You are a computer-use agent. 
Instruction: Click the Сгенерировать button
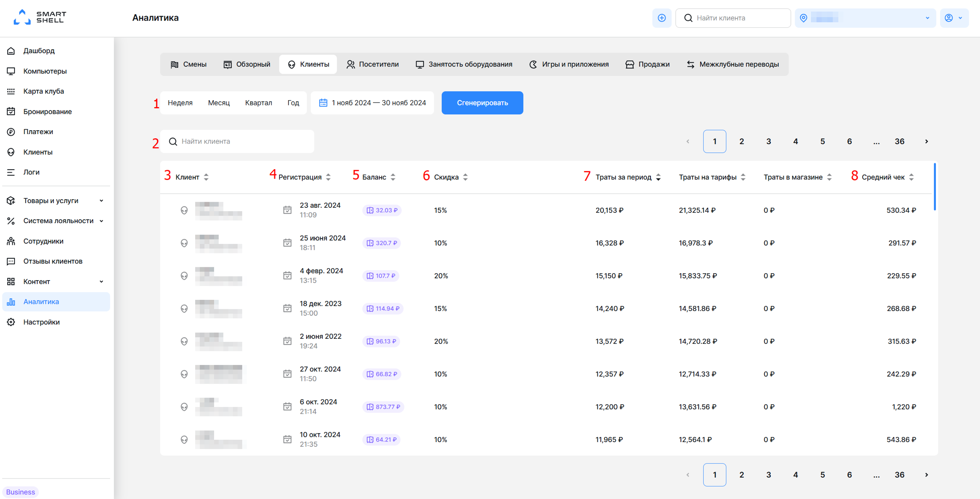[482, 103]
